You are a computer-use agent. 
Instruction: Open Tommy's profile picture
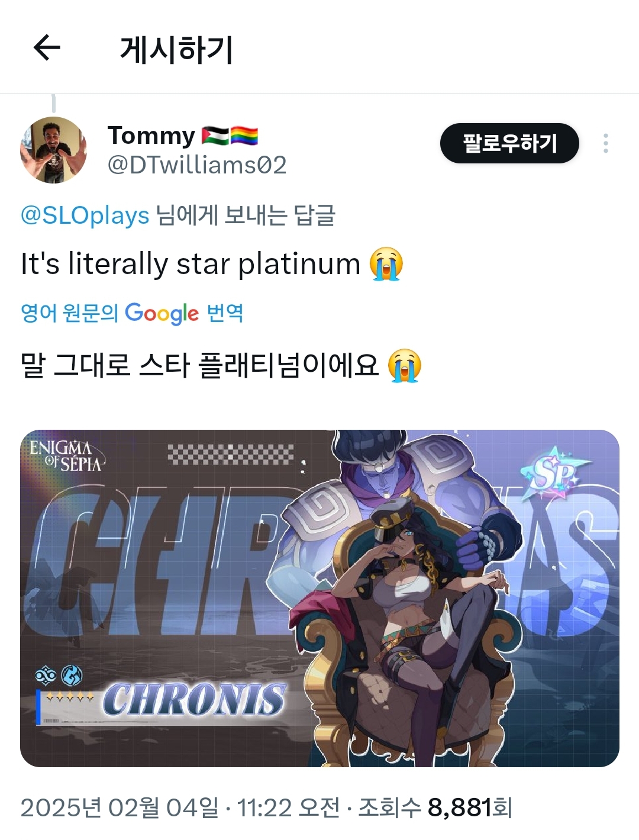[x=53, y=150]
